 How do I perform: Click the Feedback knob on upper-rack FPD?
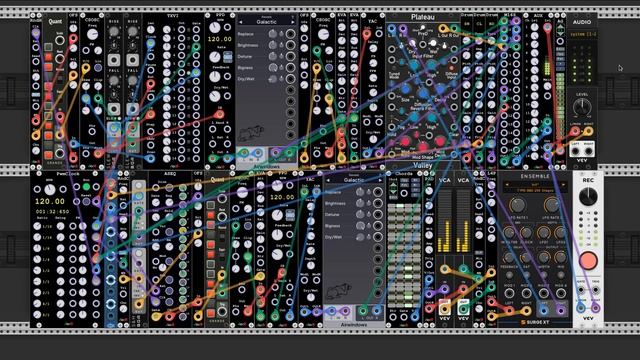point(215,76)
